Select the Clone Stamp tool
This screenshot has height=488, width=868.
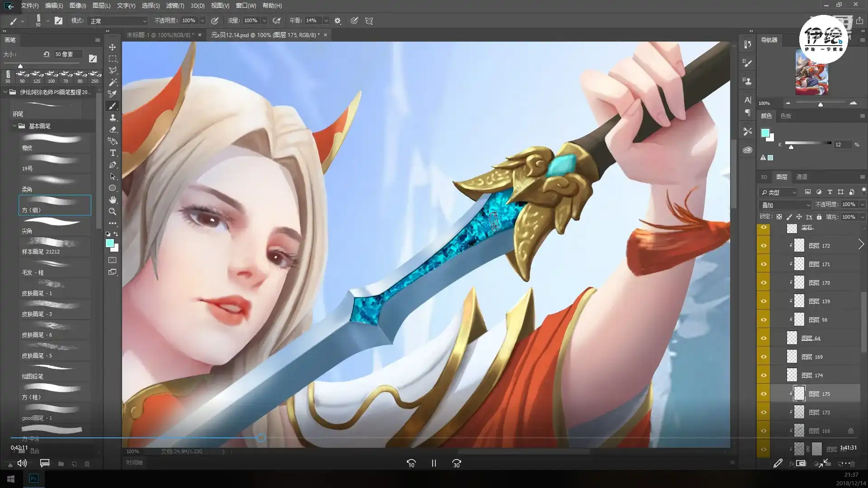pyautogui.click(x=113, y=117)
